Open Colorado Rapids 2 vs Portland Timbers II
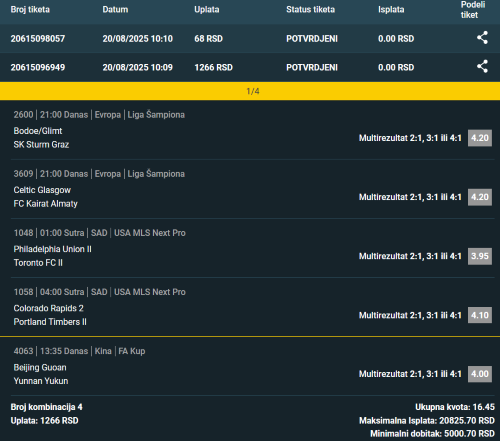 (x=50, y=315)
